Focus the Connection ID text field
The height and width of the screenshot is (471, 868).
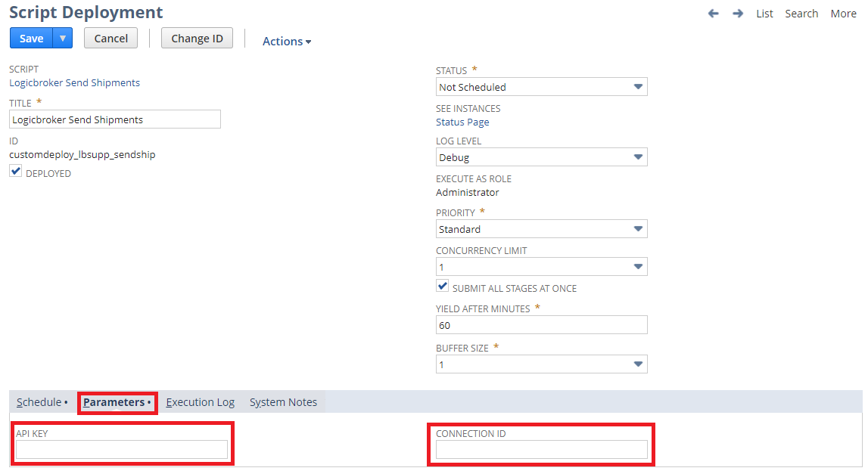(x=541, y=450)
